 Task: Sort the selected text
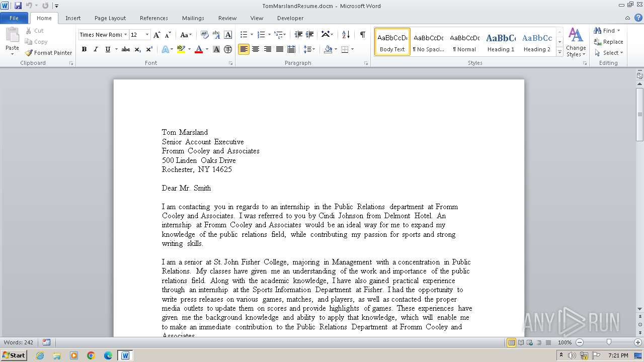(x=346, y=35)
